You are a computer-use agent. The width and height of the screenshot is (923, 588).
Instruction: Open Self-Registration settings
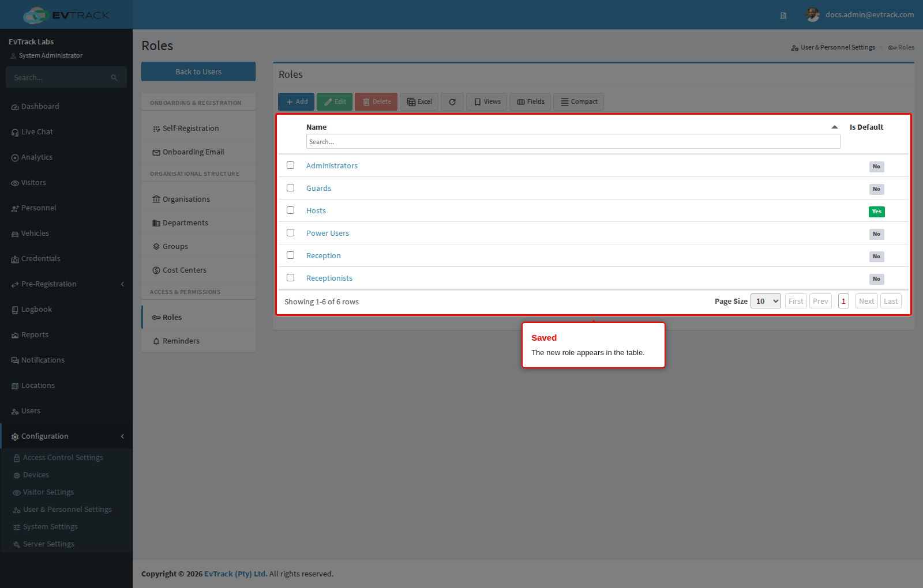[x=198, y=129]
